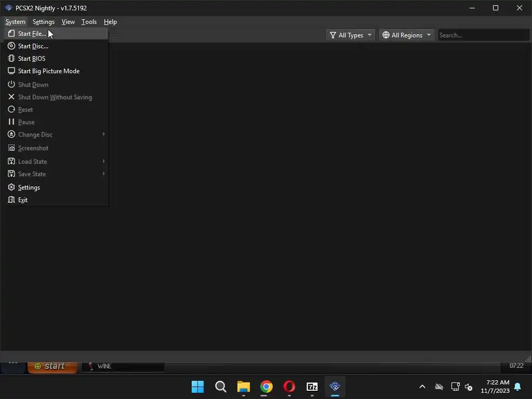Open the Help menu
Viewport: 532px width, 399px height.
coord(110,22)
